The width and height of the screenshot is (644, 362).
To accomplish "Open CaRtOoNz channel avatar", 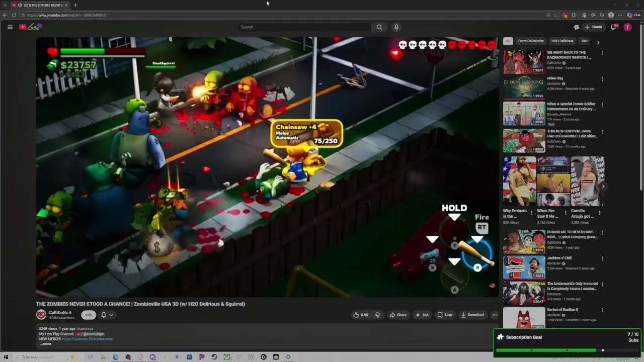I will [41, 315].
